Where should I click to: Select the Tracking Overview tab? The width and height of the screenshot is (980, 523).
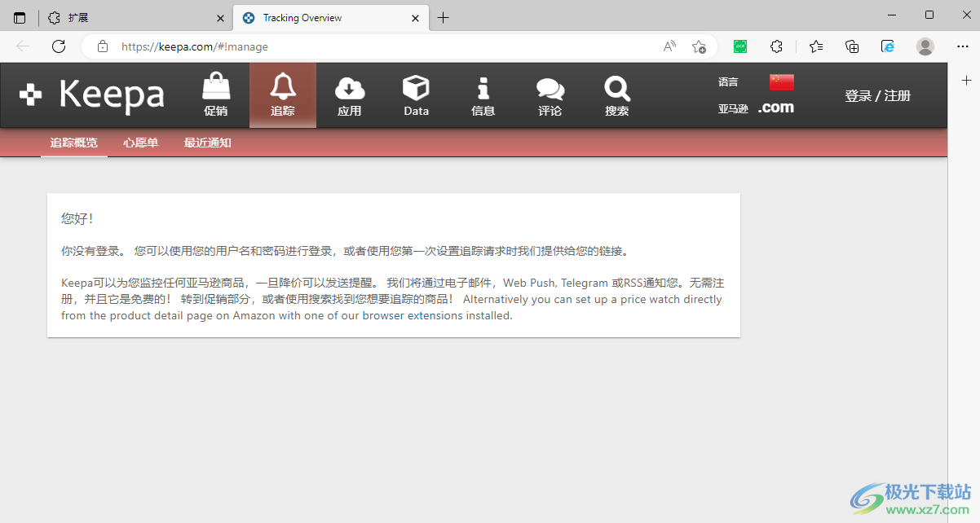point(330,18)
